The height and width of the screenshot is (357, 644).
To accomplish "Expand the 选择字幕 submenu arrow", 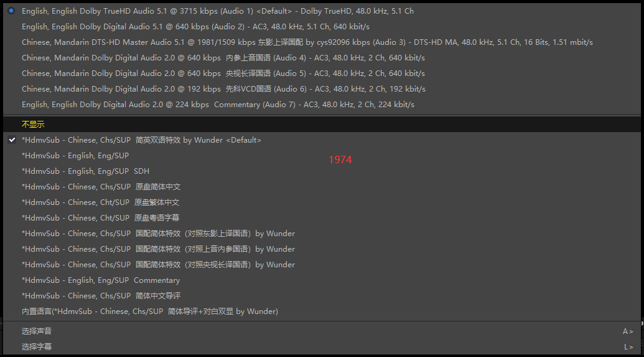I will point(628,347).
